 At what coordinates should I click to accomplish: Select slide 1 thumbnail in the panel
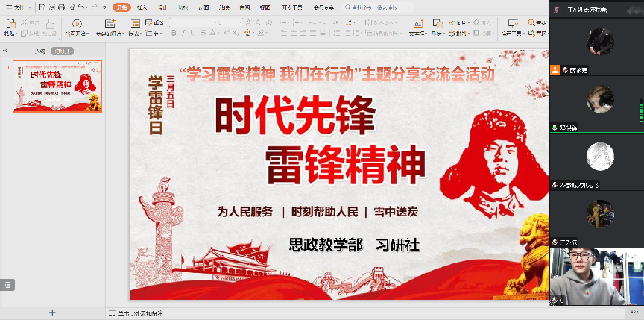[x=57, y=87]
